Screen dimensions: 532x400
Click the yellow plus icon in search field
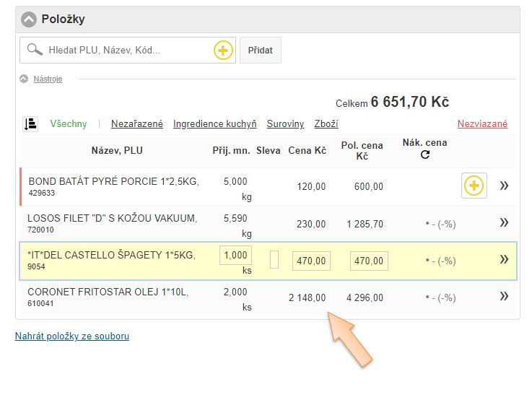(223, 51)
